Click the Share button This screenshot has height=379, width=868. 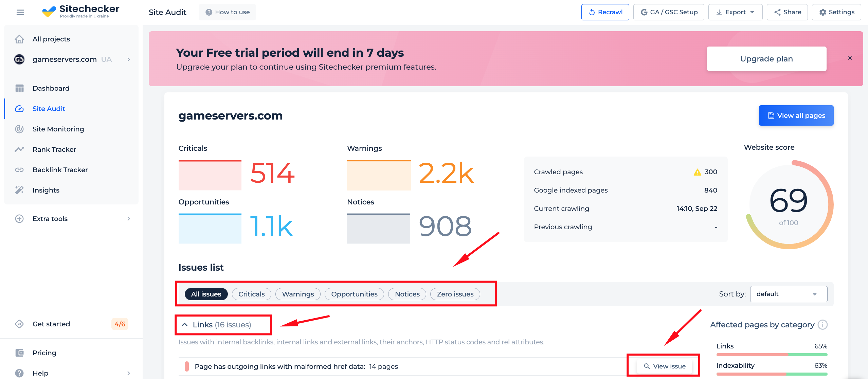click(787, 12)
